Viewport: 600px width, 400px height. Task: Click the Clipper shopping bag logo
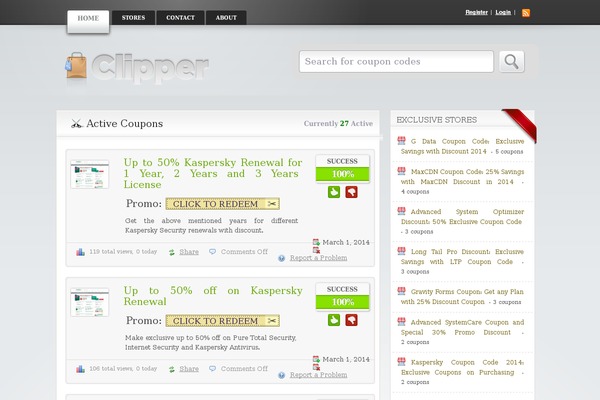click(137, 68)
